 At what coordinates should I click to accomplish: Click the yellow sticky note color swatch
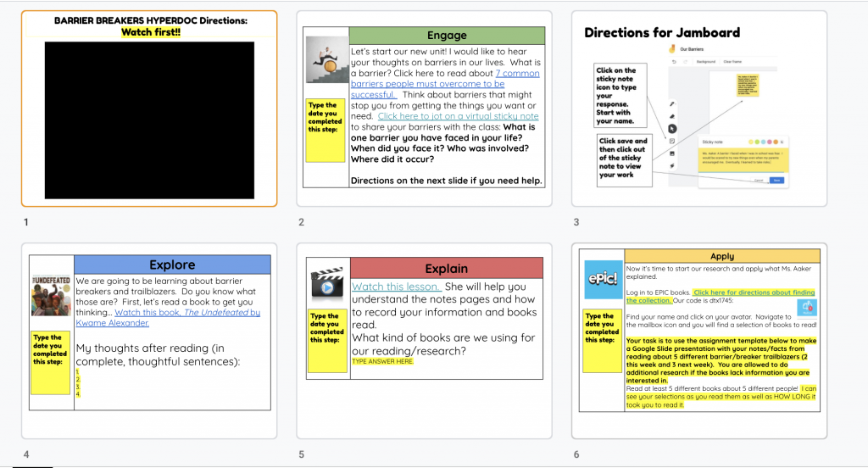tap(749, 141)
